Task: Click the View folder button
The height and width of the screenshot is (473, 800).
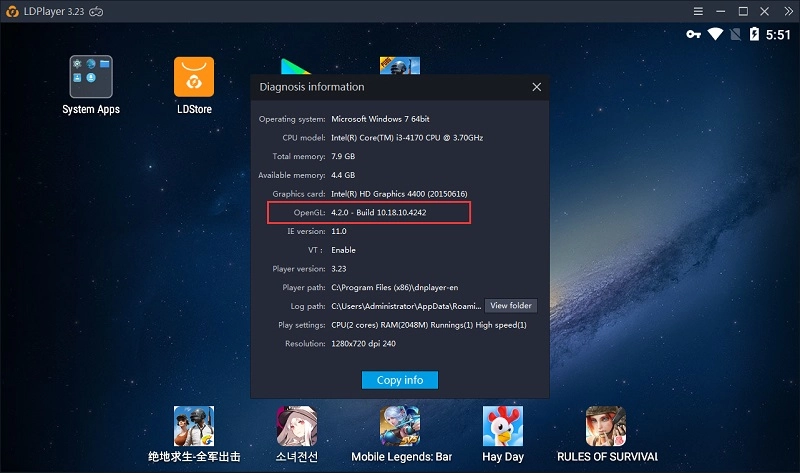Action: pyautogui.click(x=511, y=306)
